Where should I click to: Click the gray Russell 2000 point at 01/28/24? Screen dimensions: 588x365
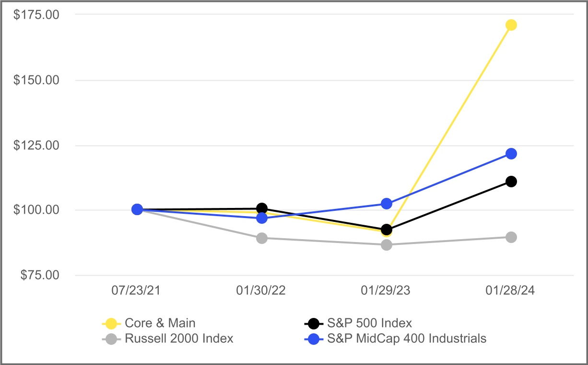[511, 237]
